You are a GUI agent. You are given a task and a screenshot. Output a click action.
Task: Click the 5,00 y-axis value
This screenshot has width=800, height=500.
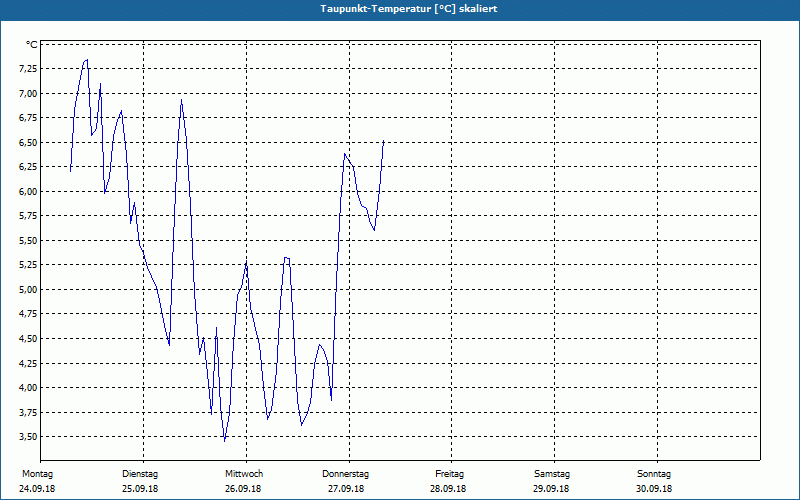[x=28, y=289]
